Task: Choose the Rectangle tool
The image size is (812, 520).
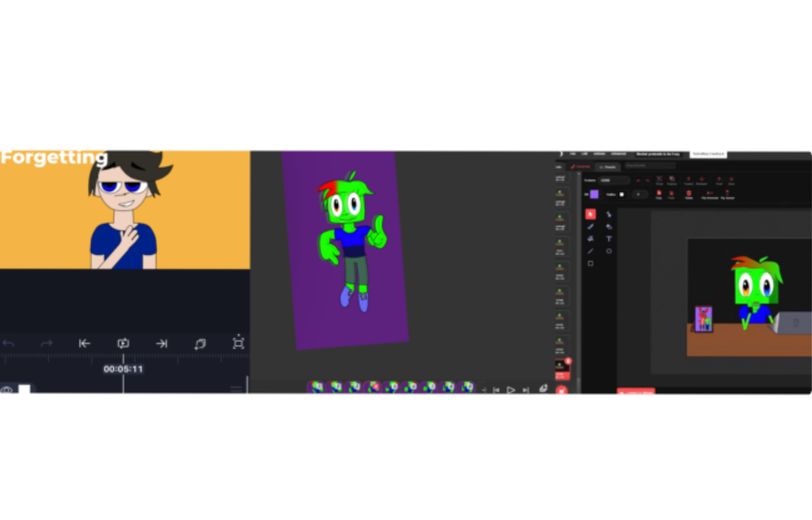Action: 590,263
